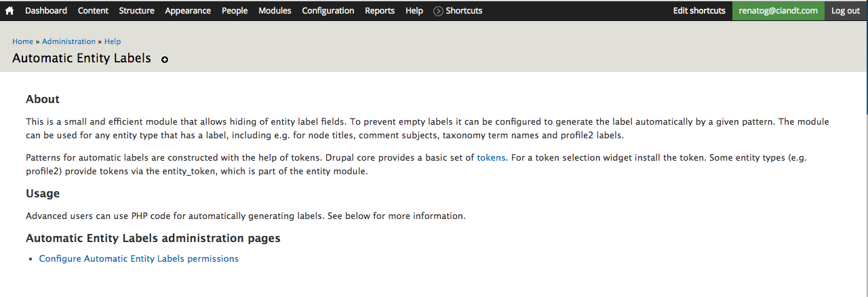
Task: Navigate to the Modules menu item
Action: click(x=275, y=11)
